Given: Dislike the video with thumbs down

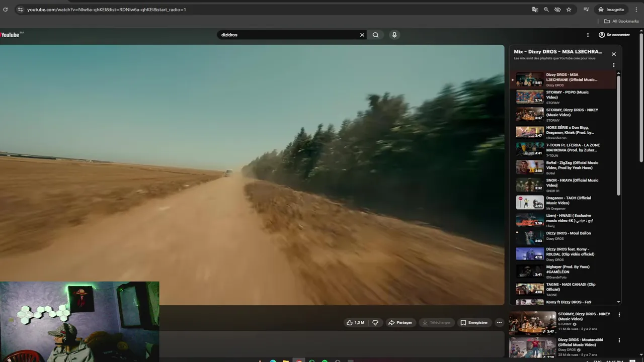Looking at the screenshot, I should coord(375,322).
